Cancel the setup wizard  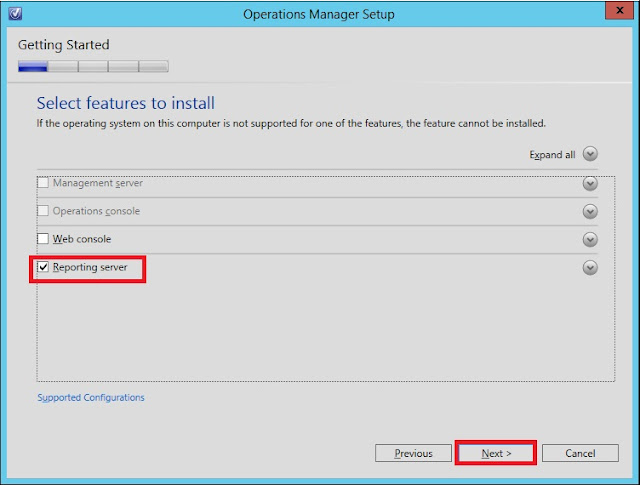tap(580, 453)
